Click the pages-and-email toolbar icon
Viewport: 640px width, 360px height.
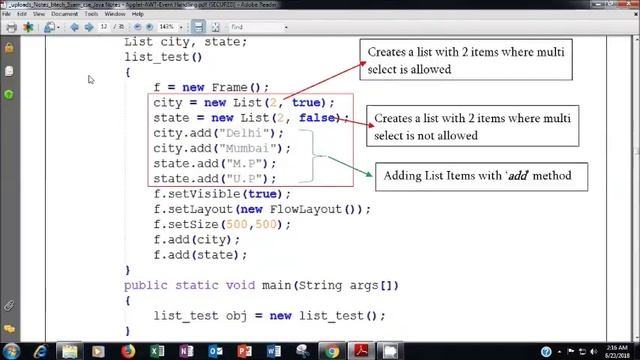point(49,27)
